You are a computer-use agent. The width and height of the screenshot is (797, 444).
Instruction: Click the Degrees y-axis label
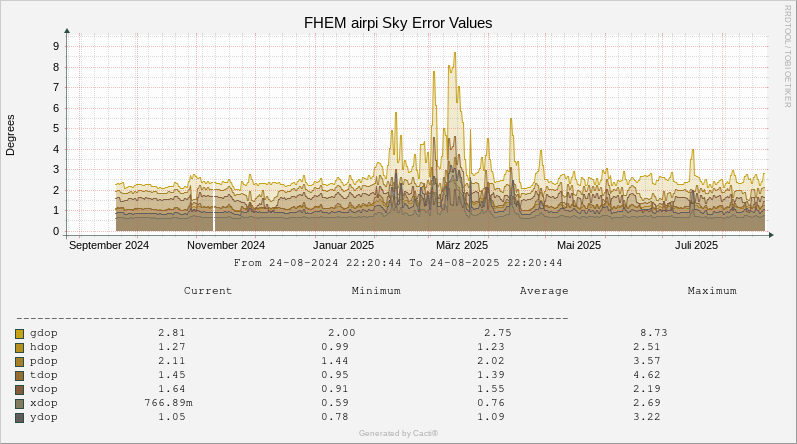click(10, 135)
